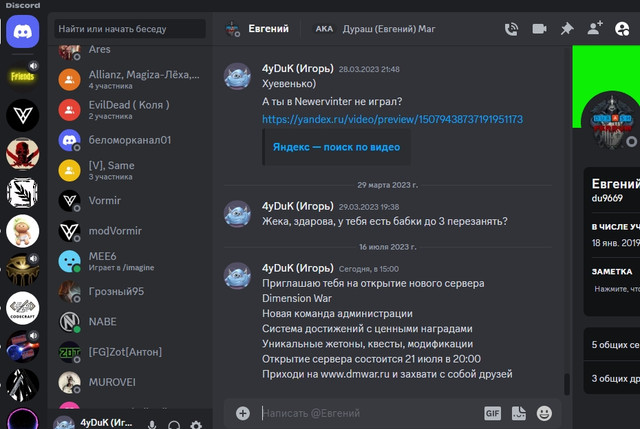640x429 pixels.
Task: Click the Евгений name in chat header
Action: point(269,29)
